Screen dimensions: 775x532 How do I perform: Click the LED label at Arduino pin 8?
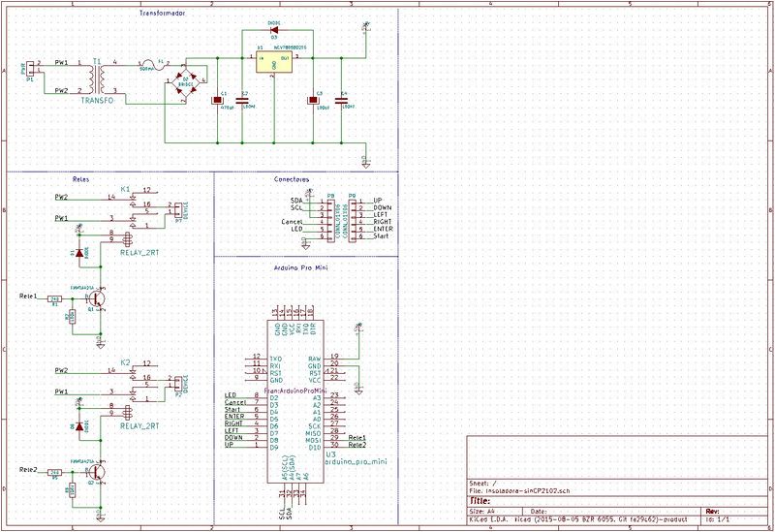click(x=231, y=395)
